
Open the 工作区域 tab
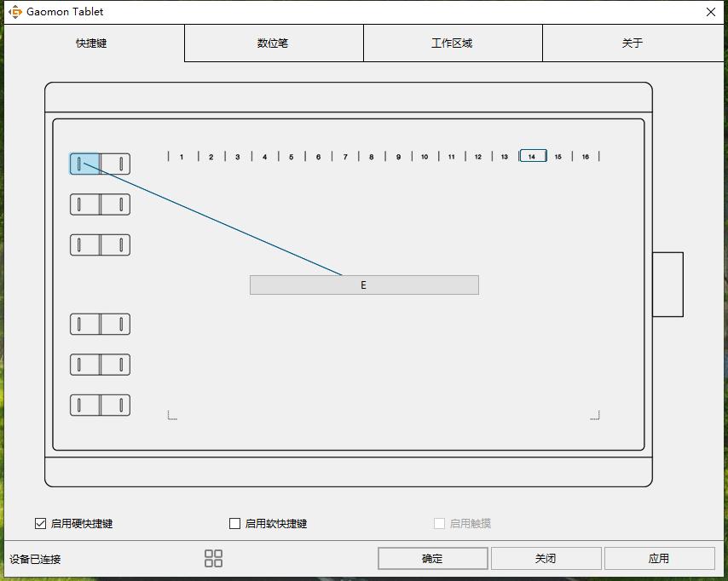[453, 43]
